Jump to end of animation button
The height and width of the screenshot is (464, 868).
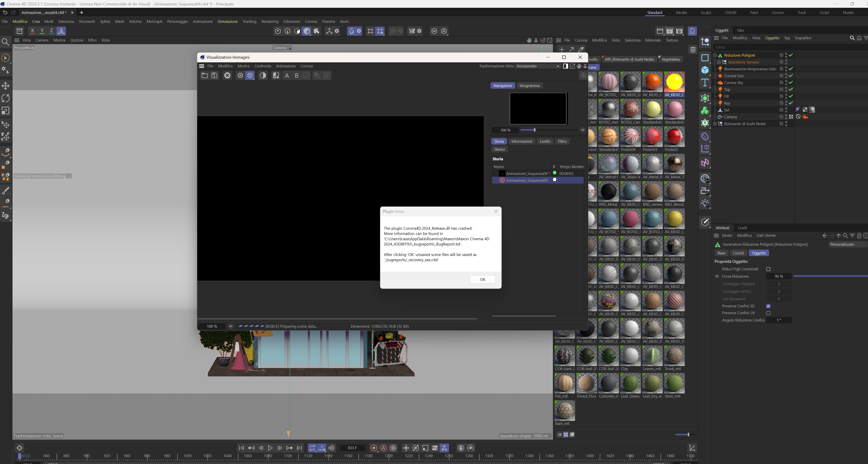click(x=299, y=448)
